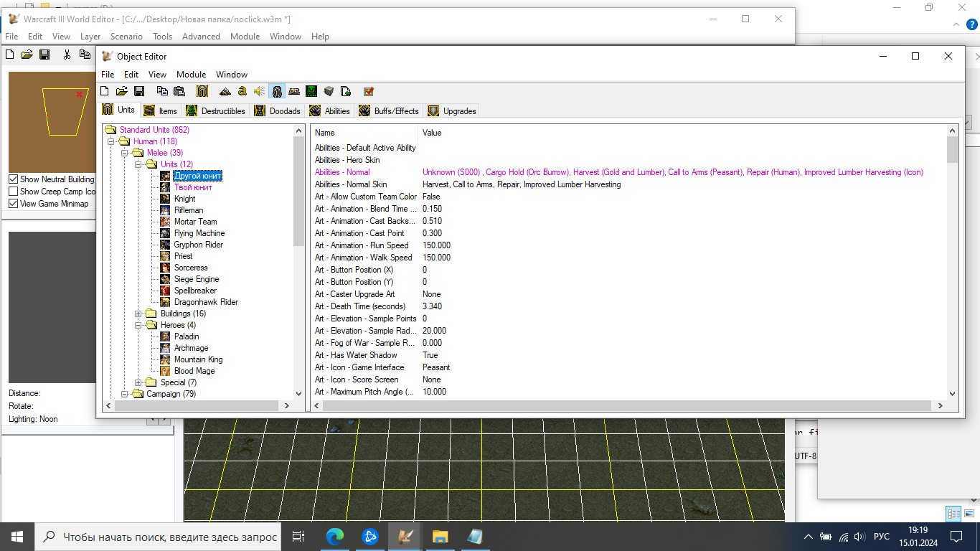Switch to the Doodads tab

click(x=278, y=110)
